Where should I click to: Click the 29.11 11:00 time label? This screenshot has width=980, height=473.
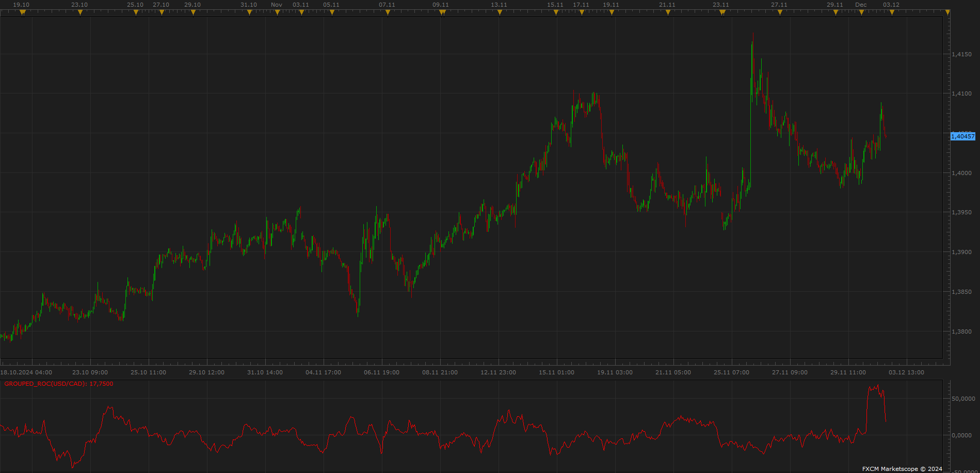[x=848, y=372]
